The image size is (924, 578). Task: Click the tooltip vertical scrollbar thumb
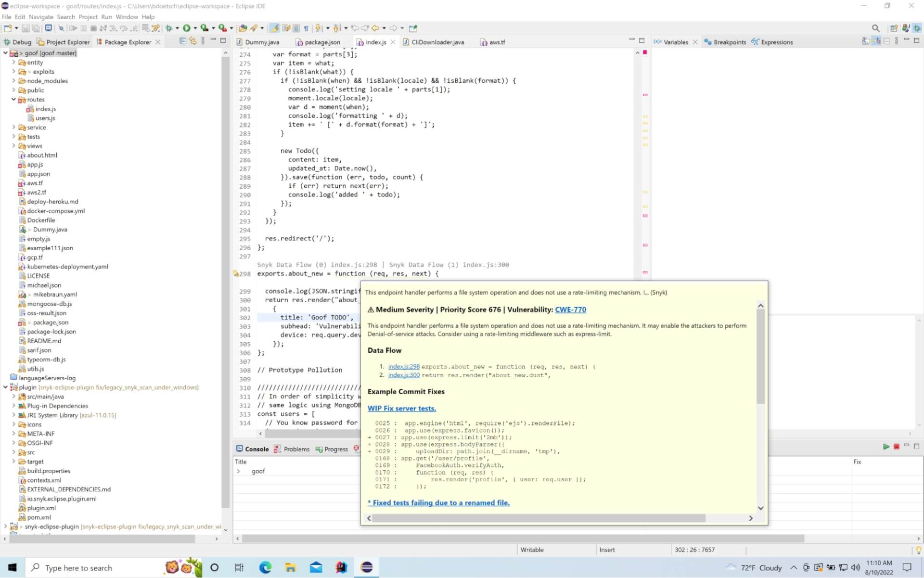pyautogui.click(x=761, y=356)
